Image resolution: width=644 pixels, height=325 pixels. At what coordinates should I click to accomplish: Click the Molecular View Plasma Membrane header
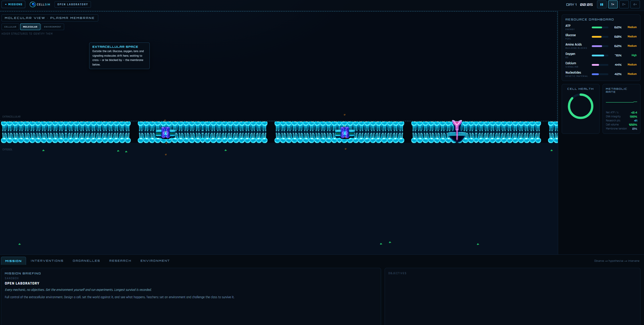point(50,18)
